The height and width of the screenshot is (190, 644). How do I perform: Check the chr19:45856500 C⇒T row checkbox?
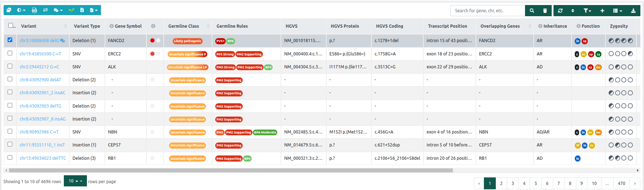coord(10,53)
